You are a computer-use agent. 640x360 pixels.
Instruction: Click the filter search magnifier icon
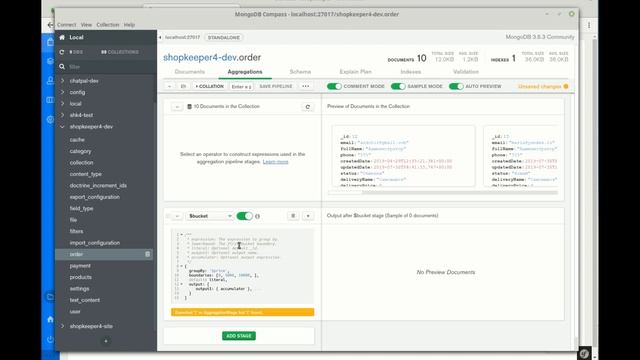click(62, 67)
